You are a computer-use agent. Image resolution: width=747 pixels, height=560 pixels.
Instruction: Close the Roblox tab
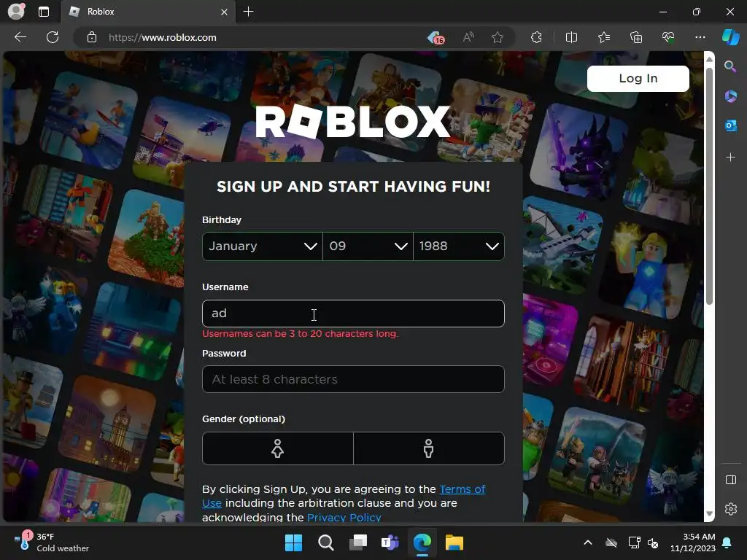224,12
